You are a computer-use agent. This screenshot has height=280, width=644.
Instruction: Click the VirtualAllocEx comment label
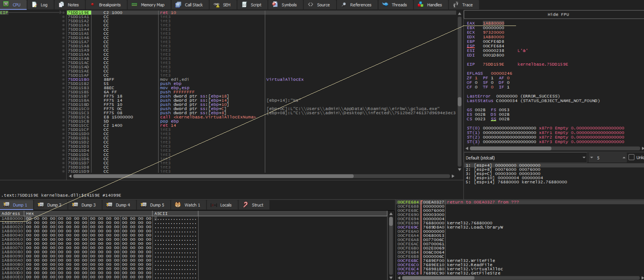pyautogui.click(x=285, y=79)
